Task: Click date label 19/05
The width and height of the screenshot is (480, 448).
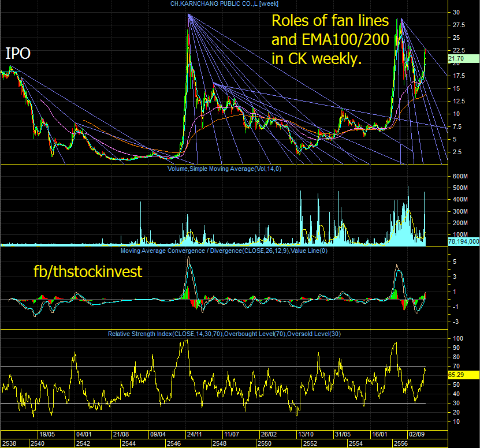Action: [47, 435]
